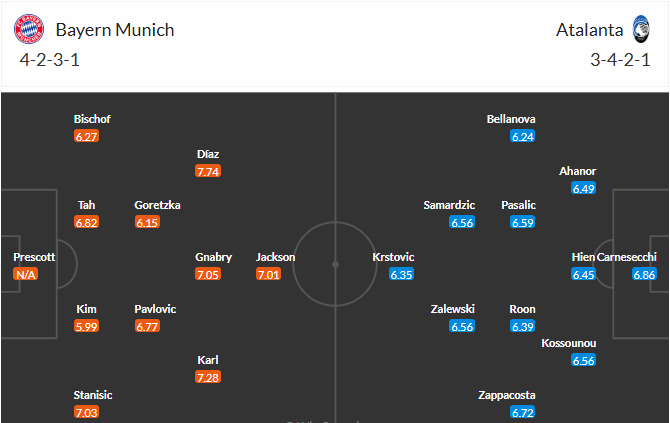670x423 pixels.
Task: Select player Díaz on the pitch
Action: [x=208, y=154]
